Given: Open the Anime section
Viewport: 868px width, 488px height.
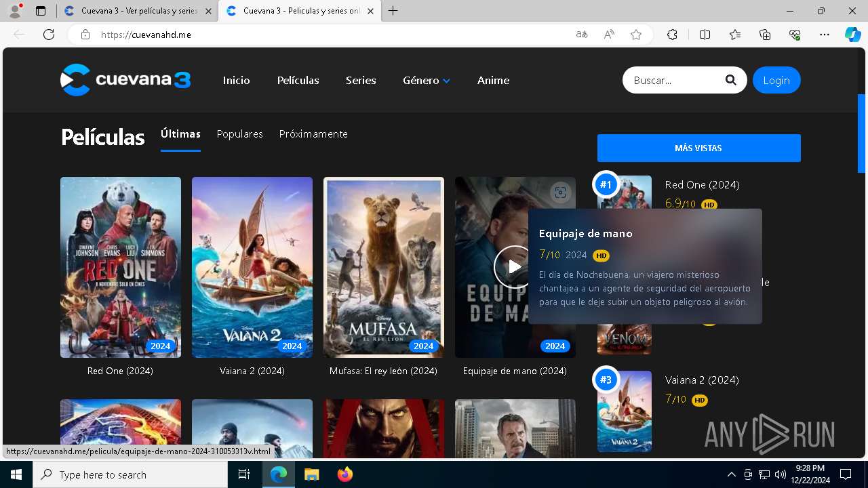Looking at the screenshot, I should (x=493, y=80).
